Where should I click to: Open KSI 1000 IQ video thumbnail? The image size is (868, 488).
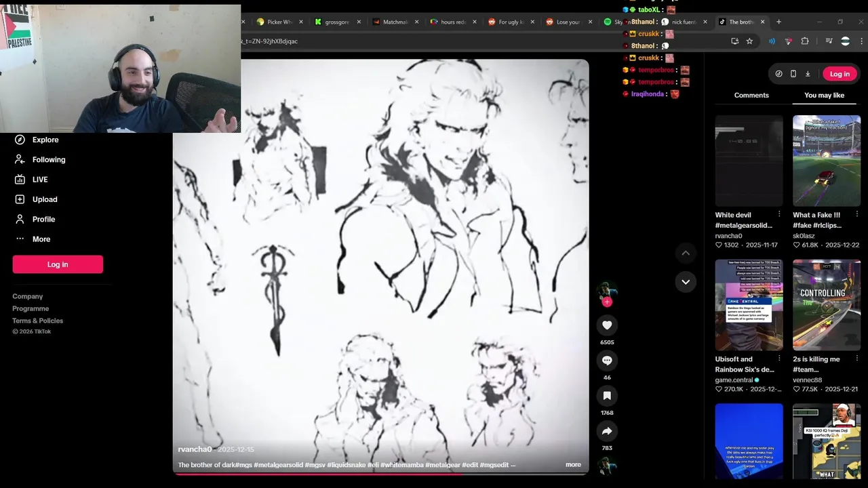pyautogui.click(x=827, y=441)
